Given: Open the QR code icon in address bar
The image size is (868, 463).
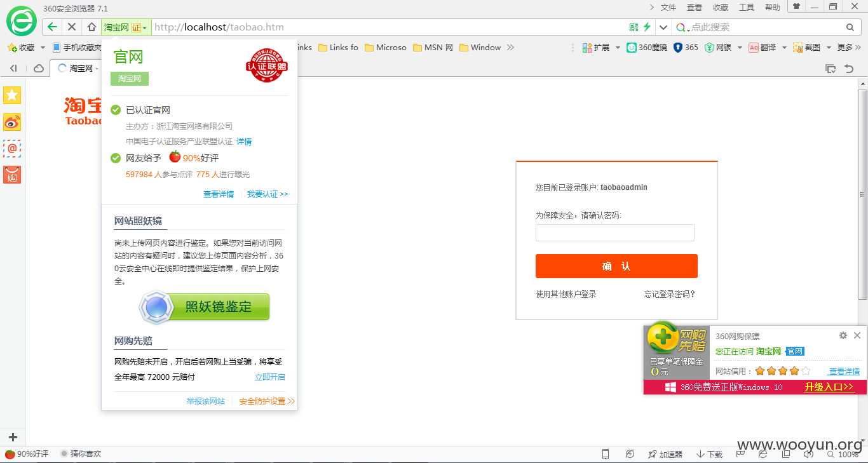Looking at the screenshot, I should [x=634, y=27].
